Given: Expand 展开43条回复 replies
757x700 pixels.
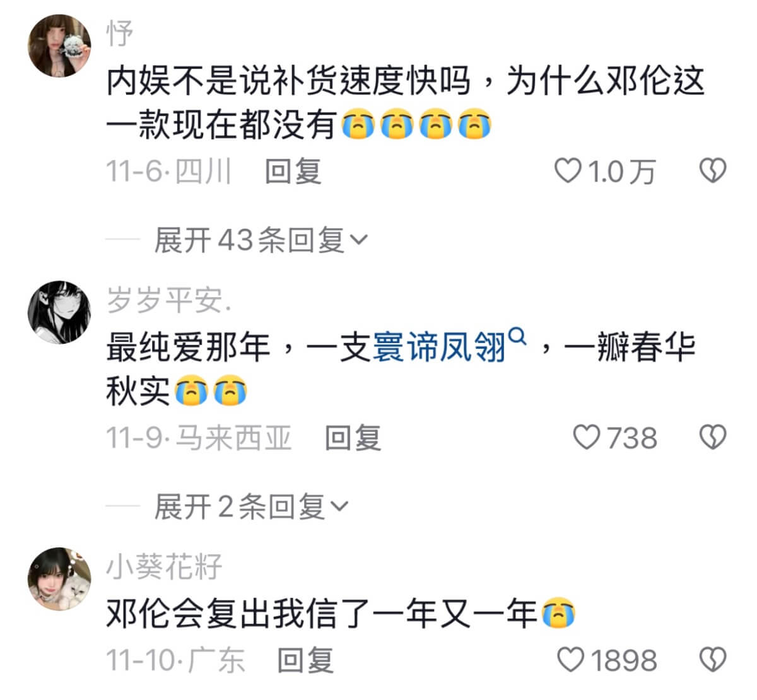Looking at the screenshot, I should 261,240.
